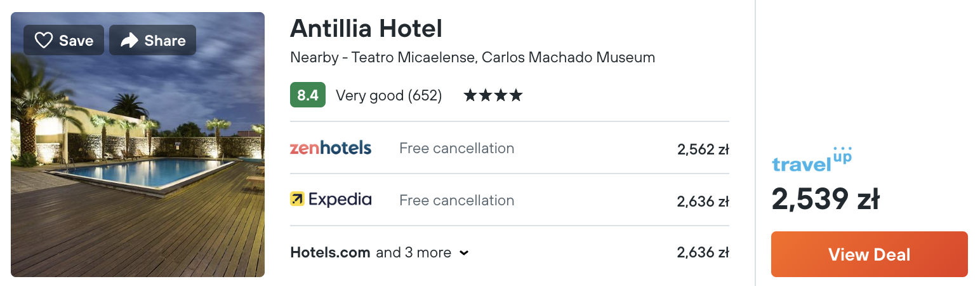This screenshot has width=980, height=286.
Task: Open the Hotels.com and 3 more list
Action: 379,252
